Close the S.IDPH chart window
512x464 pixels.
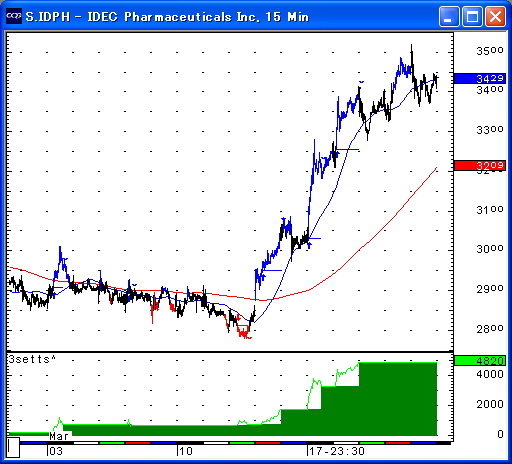click(x=495, y=16)
